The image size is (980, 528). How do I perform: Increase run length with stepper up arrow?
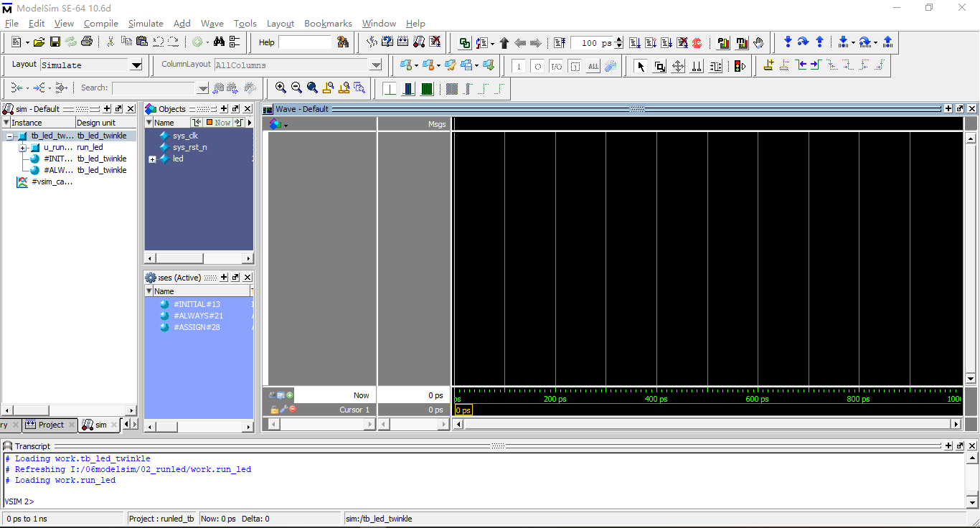pyautogui.click(x=619, y=39)
